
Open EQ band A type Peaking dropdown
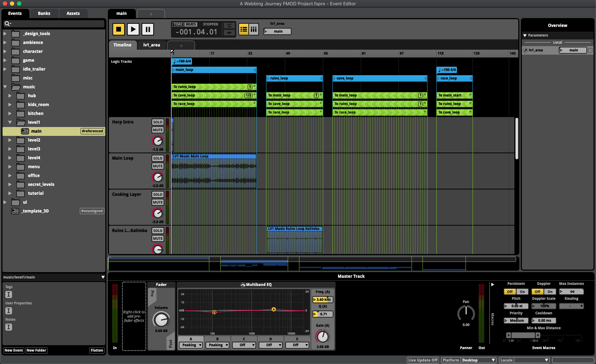191,345
